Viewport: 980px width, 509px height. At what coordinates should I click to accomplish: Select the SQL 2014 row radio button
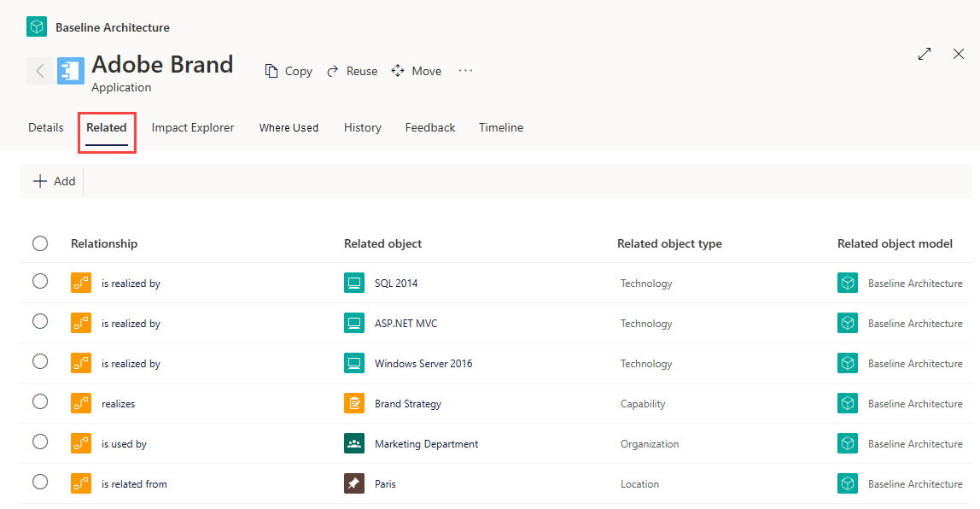tap(40, 281)
